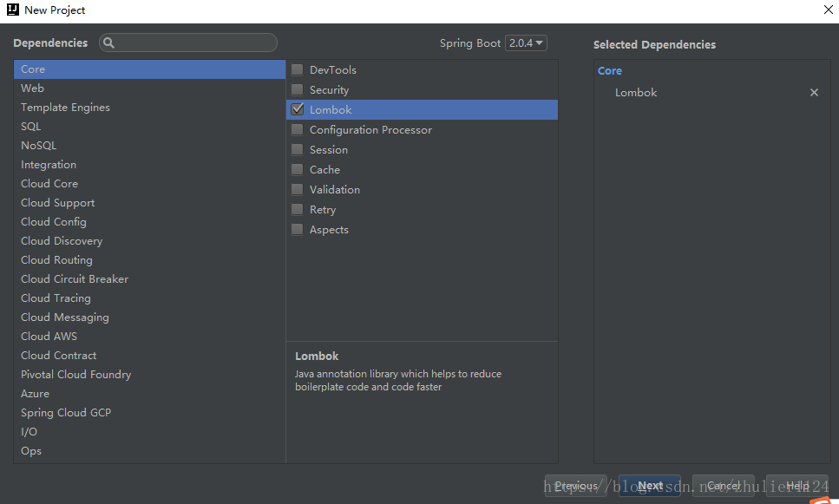The height and width of the screenshot is (504, 839).
Task: Click the DevTools dependency label
Action: point(333,70)
